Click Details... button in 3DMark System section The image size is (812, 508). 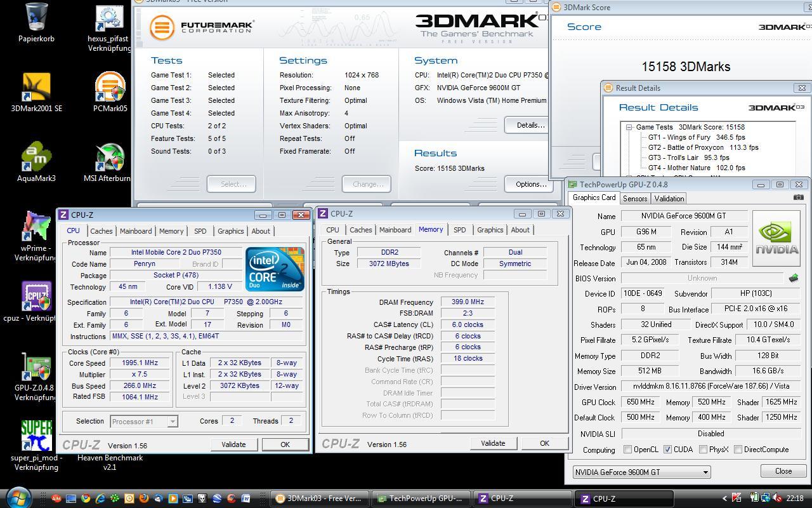[530, 125]
